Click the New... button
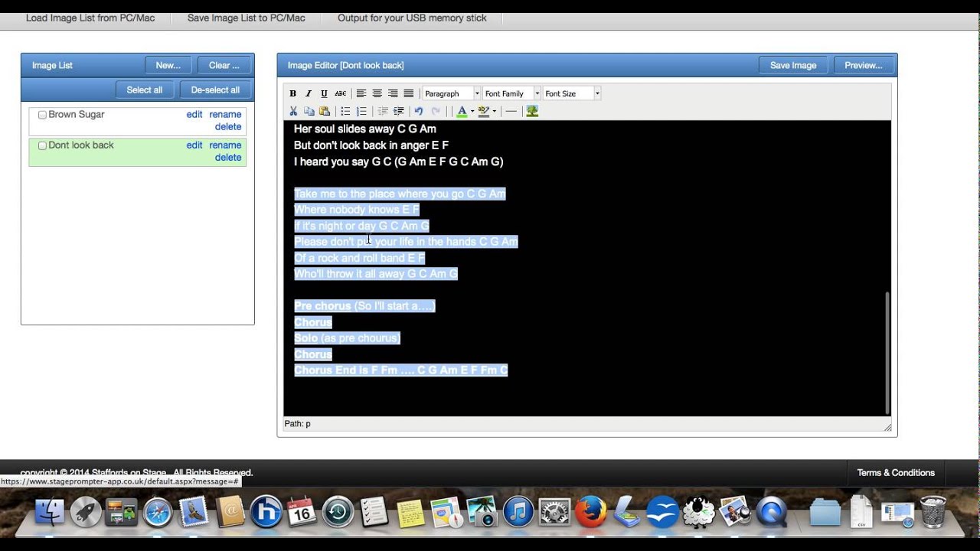This screenshot has width=980, height=551. click(168, 65)
